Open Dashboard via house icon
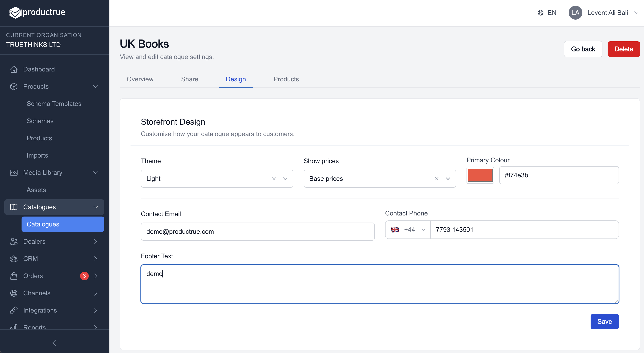Image resolution: width=644 pixels, height=353 pixels. [14, 69]
